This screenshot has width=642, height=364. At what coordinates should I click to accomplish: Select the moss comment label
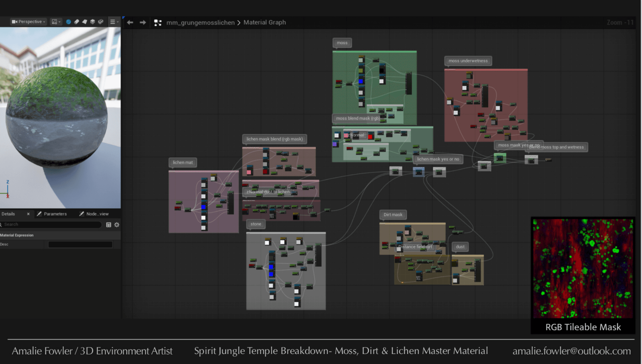[x=342, y=43]
